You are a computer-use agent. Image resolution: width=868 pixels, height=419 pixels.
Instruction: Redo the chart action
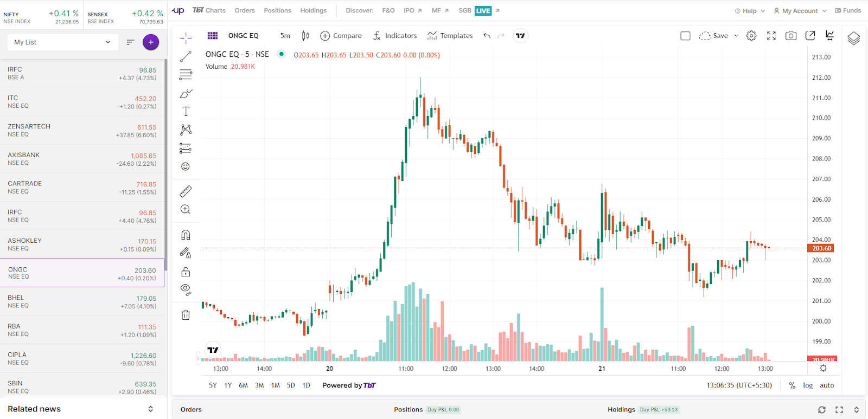(501, 36)
